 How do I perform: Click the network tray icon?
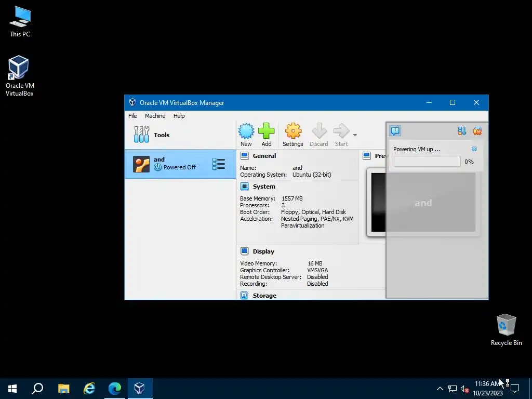pos(453,389)
